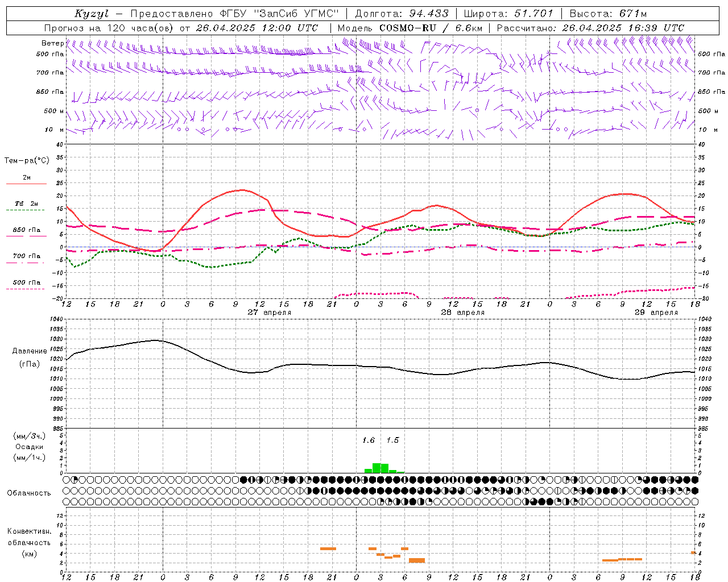
Task: Click the Высота: 671м field
Action: pos(608,14)
